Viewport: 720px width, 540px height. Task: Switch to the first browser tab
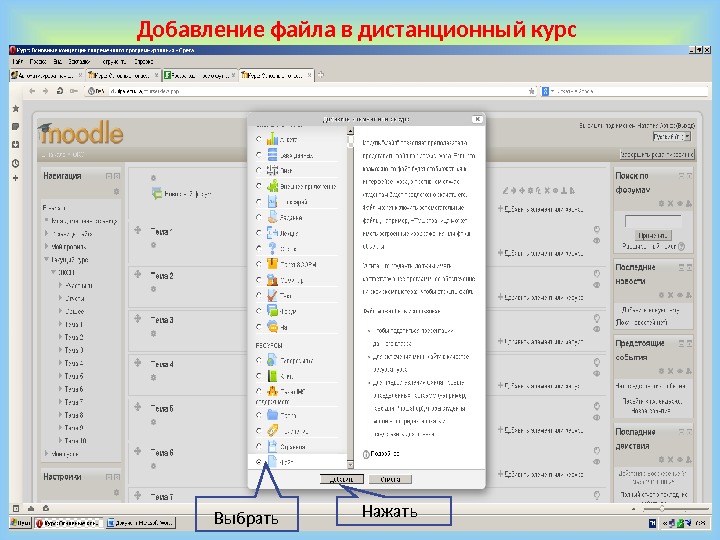[46, 75]
